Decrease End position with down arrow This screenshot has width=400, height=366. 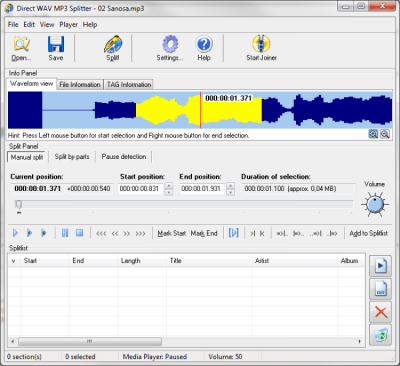point(230,192)
